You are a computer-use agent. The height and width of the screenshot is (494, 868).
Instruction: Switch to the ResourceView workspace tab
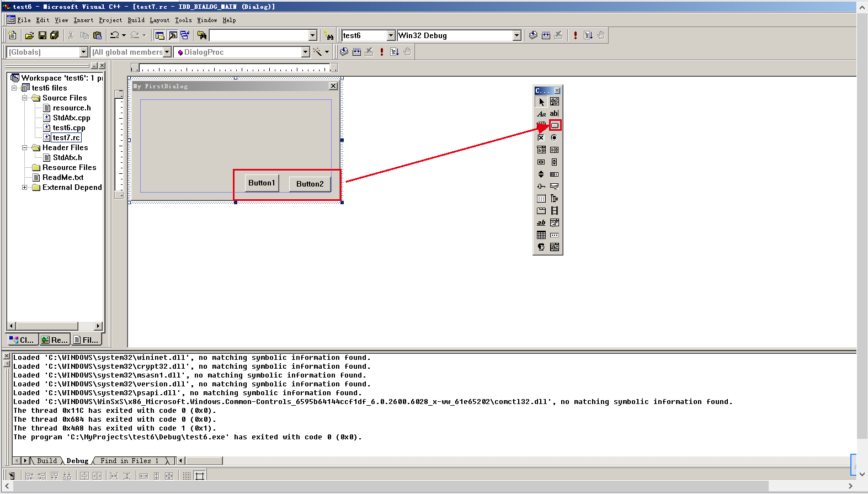(55, 340)
